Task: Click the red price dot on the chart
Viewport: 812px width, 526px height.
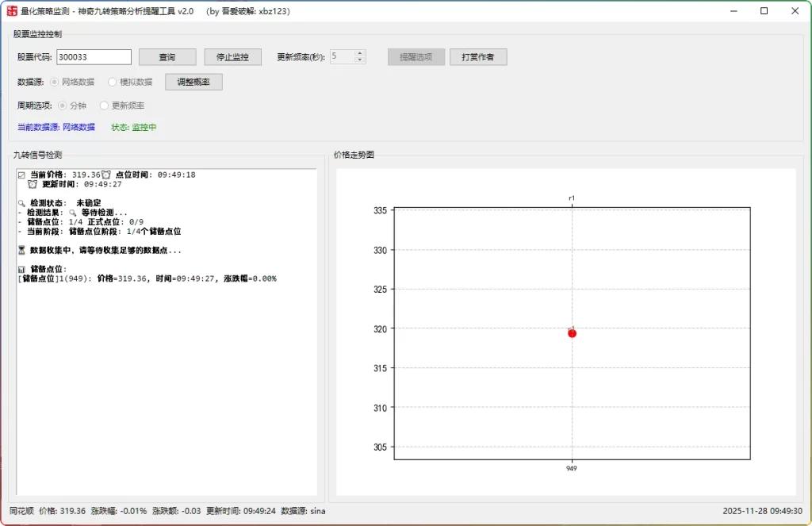Action: coord(572,332)
